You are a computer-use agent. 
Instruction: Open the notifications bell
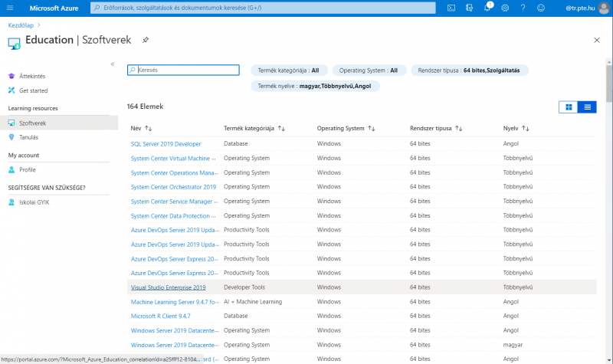coord(487,8)
